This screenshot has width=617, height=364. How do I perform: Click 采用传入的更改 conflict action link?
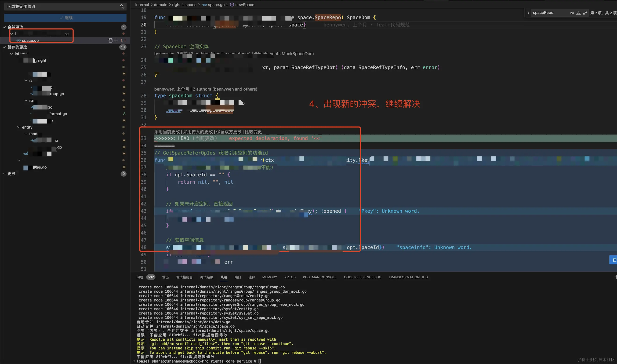pyautogui.click(x=198, y=132)
